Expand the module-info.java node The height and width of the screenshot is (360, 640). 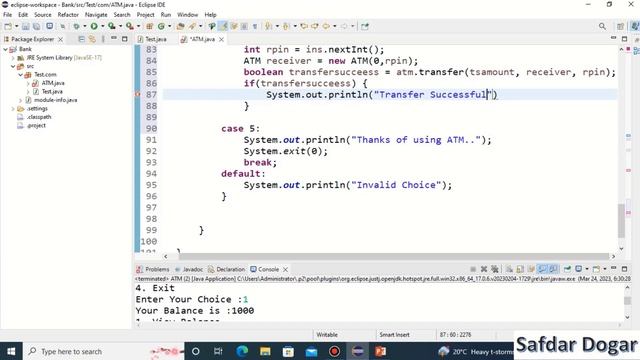[20, 100]
